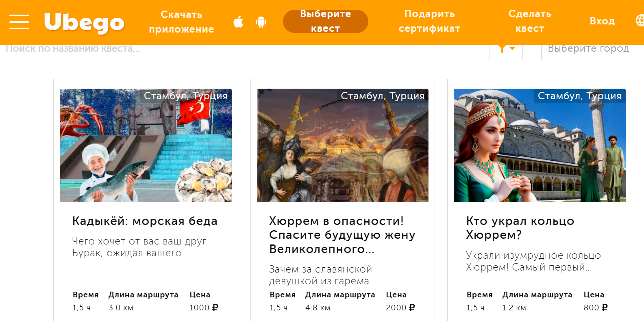Click Скачать приложение link
Image resolution: width=644 pixels, height=325 pixels.
coord(181,22)
